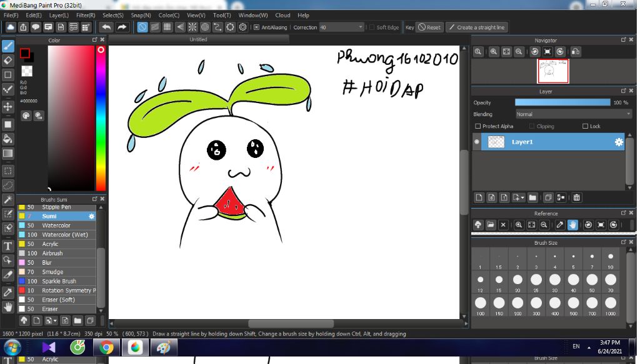The width and height of the screenshot is (640, 364).
Task: Click the Reset button
Action: click(429, 27)
